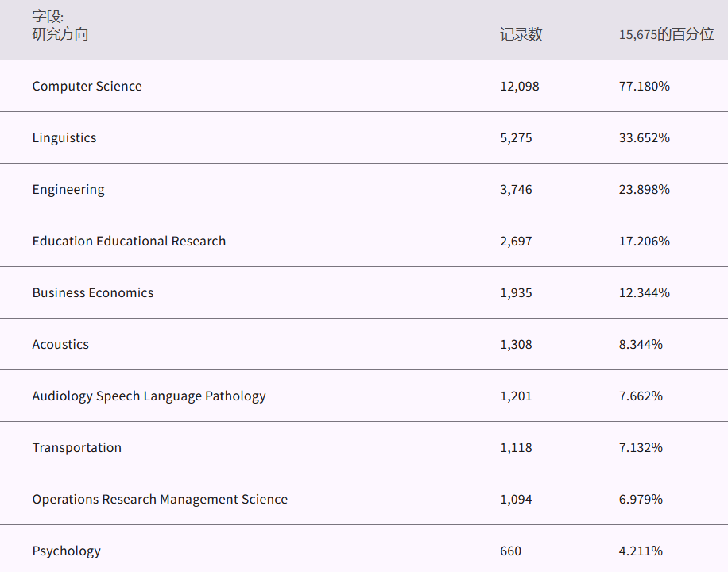Screen dimensions: 728x572
Task: Select Operations Research Management Science
Action: (160, 499)
